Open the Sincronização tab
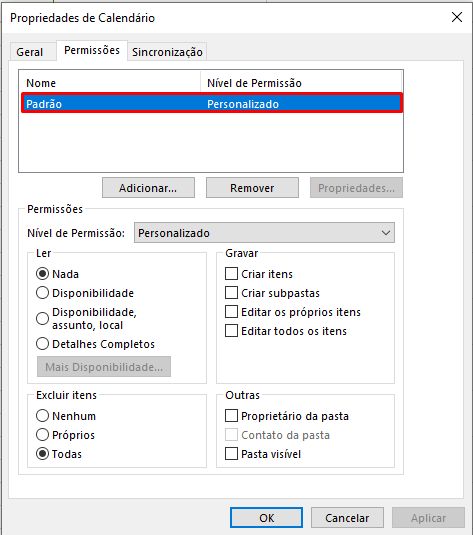This screenshot has height=535, width=473. [167, 52]
